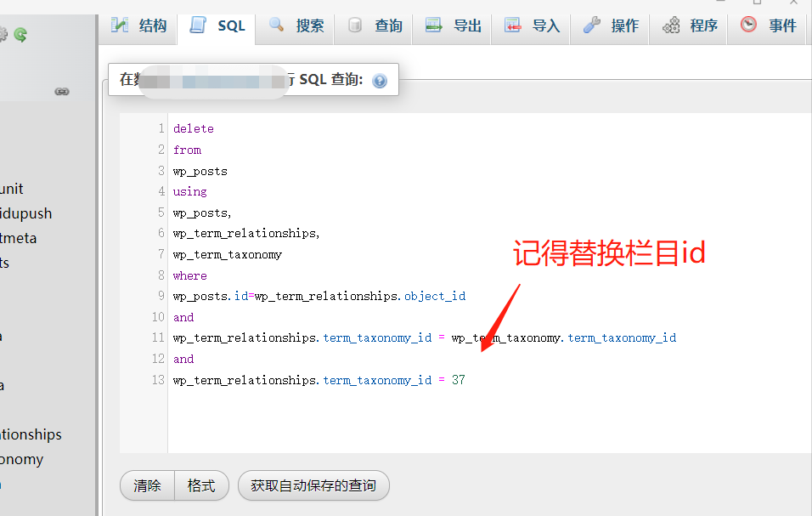Click the 'and' keyword on line 10

(x=183, y=317)
